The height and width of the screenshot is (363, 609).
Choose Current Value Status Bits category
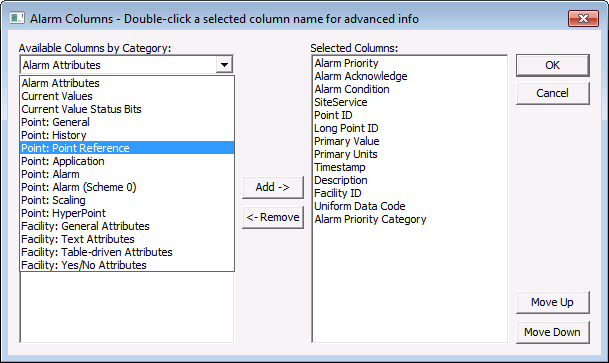127,109
